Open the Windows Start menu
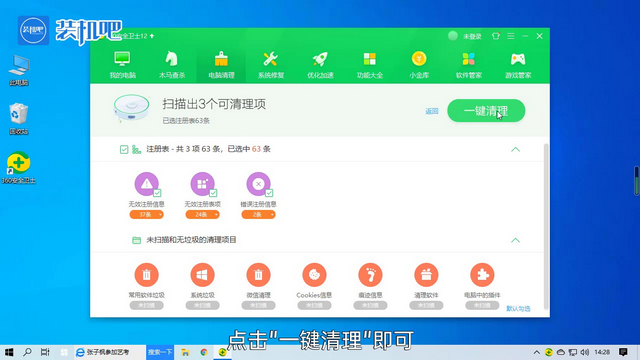Viewport: 640px width, 360px height. pyautogui.click(x=9, y=352)
